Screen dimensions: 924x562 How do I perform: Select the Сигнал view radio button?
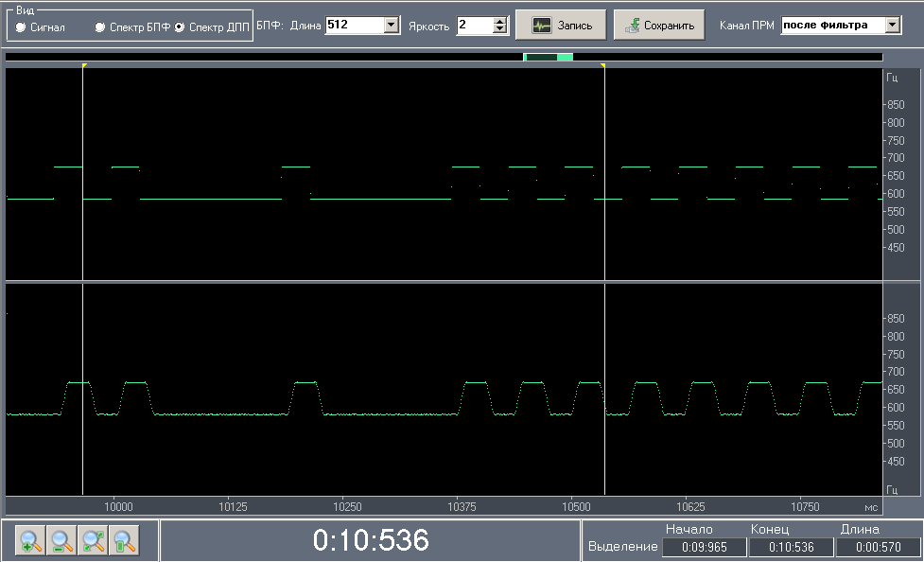[x=21, y=27]
